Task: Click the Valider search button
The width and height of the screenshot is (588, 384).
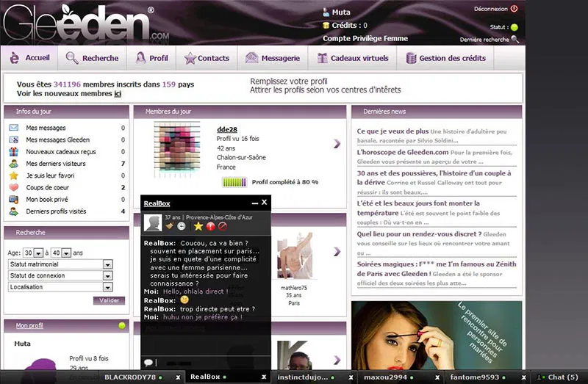Action: [x=109, y=300]
